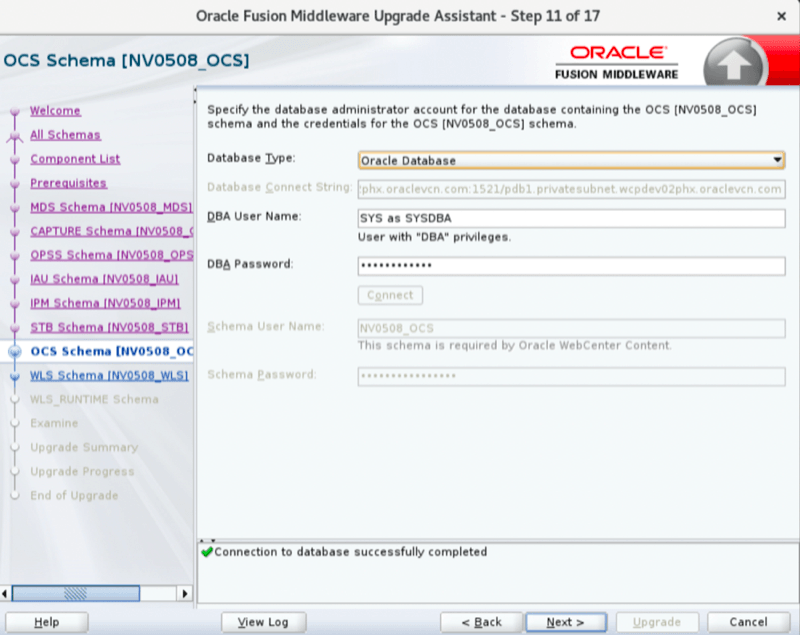
Task: Click the Schema Password field
Action: [x=571, y=376]
